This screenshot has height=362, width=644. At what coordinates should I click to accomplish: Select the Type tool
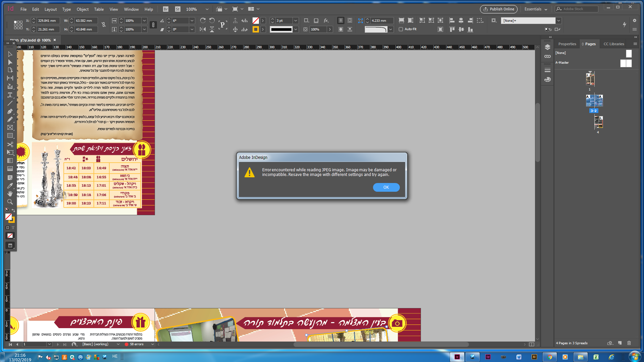10,95
